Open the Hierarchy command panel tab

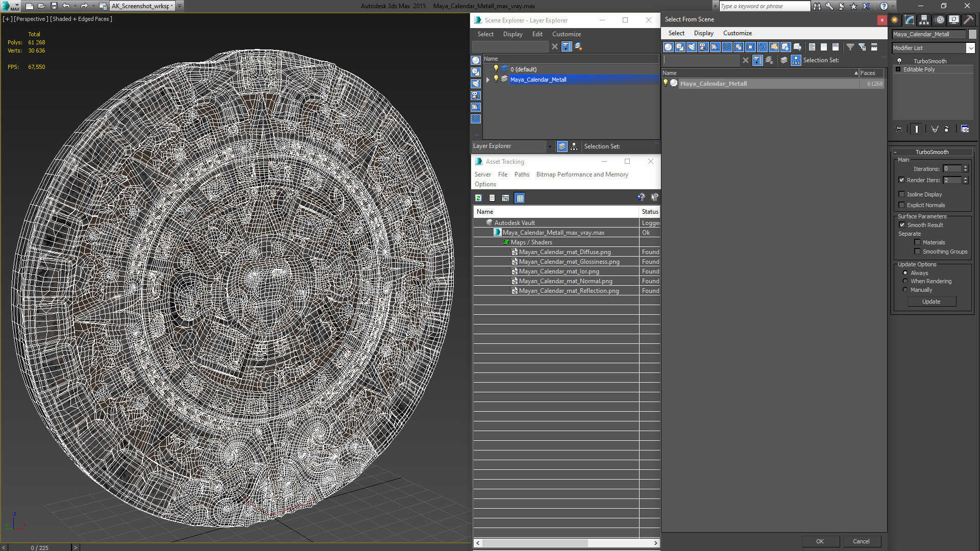924,20
